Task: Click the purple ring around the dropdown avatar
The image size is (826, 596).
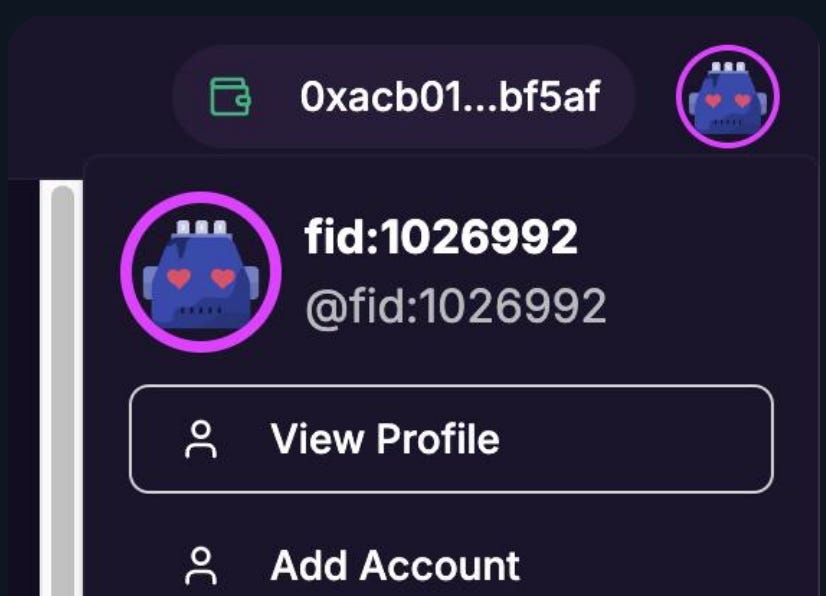Action: click(x=201, y=196)
